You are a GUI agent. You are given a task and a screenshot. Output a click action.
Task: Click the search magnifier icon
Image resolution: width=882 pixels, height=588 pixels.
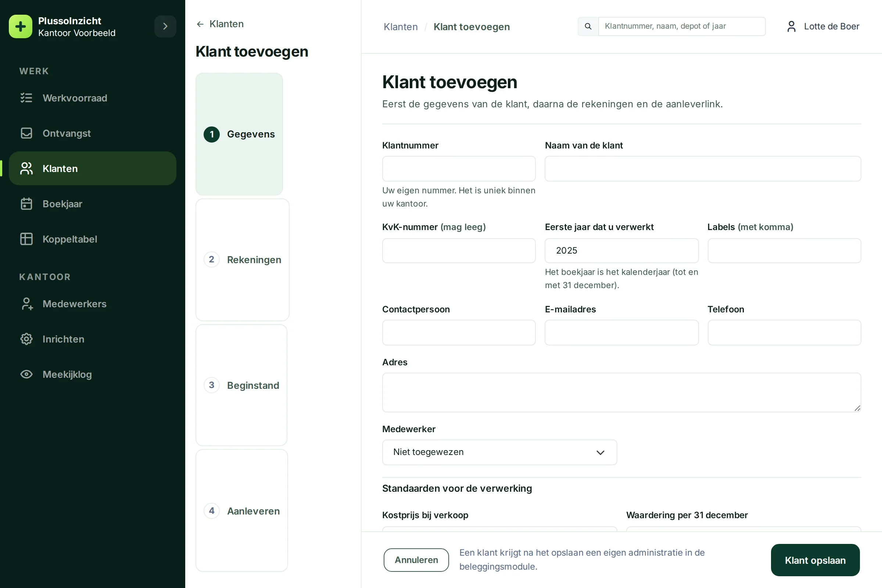pyautogui.click(x=588, y=26)
